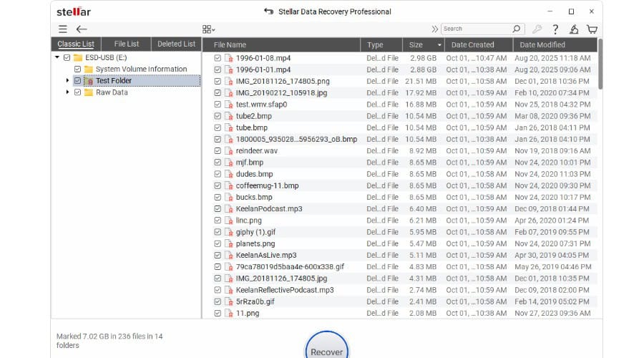Expand the Test Folder tree node
This screenshot has height=358, width=644.
pyautogui.click(x=67, y=81)
